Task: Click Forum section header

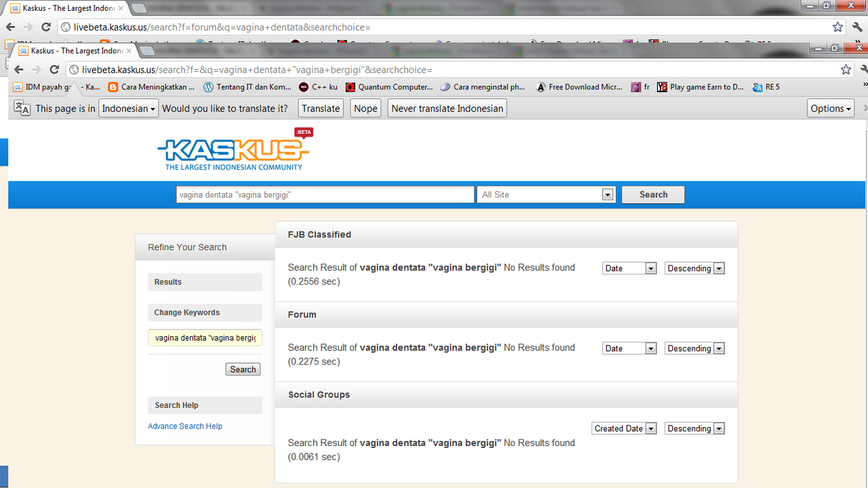Action: tap(506, 314)
